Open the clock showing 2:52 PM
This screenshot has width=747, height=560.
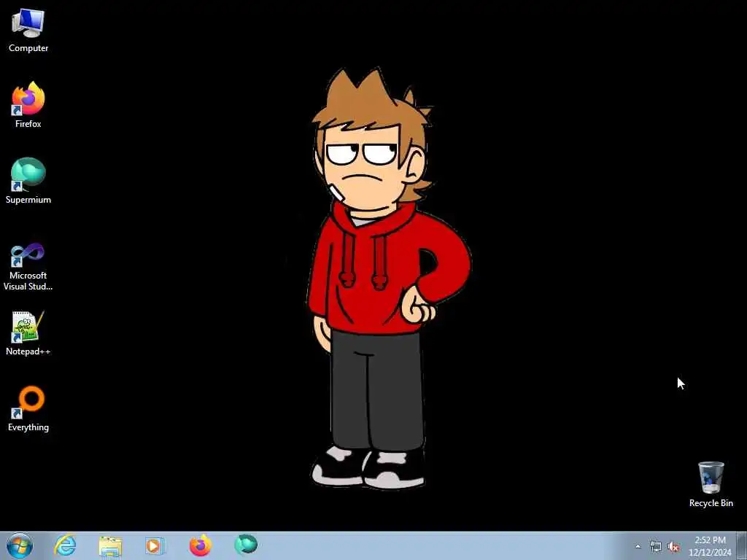[710, 546]
